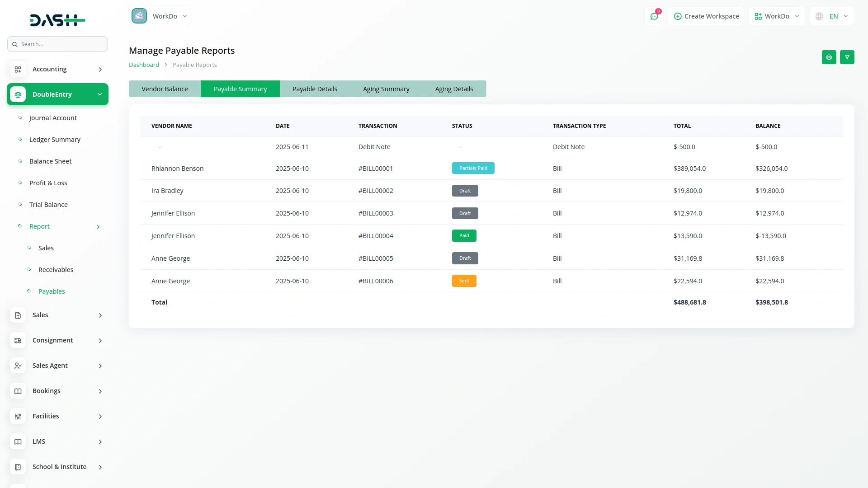Switch to the Vendor Balance tab

coord(165,89)
